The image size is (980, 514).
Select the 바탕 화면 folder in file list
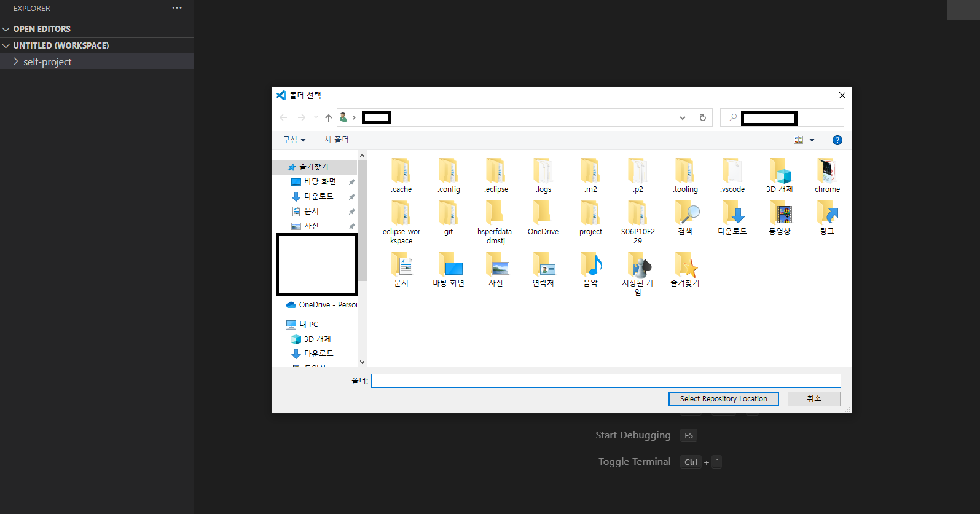[449, 269]
